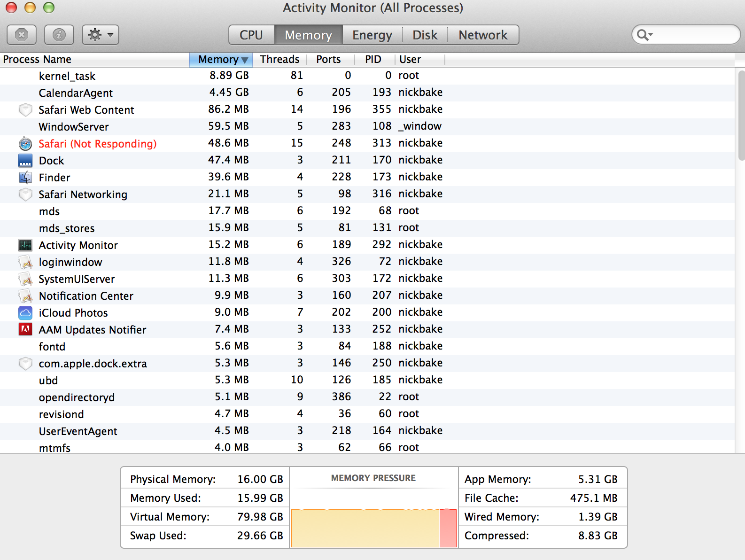
Task: Click the Safari Web Content shield icon
Action: point(25,110)
